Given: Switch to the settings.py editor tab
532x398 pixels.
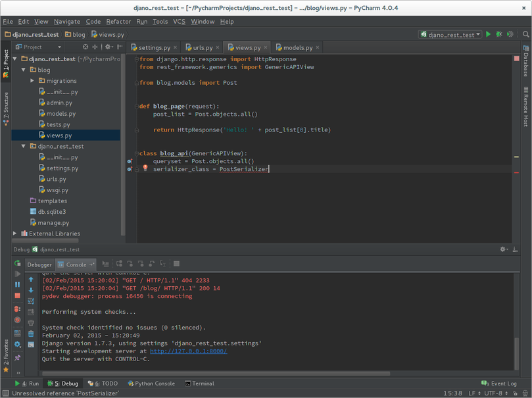Looking at the screenshot, I should pyautogui.click(x=154, y=47).
